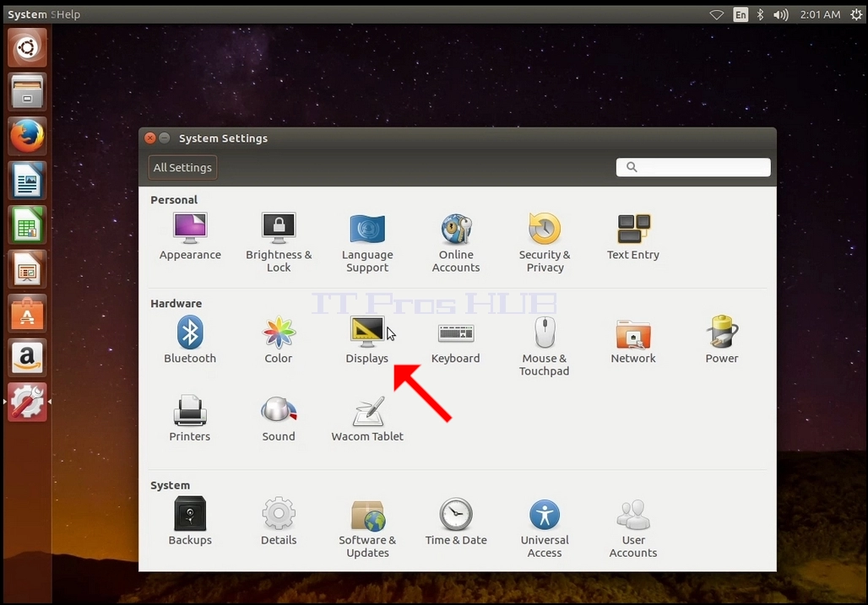868x605 pixels.
Task: Open the Ubuntu Dash launcher
Action: click(x=27, y=47)
